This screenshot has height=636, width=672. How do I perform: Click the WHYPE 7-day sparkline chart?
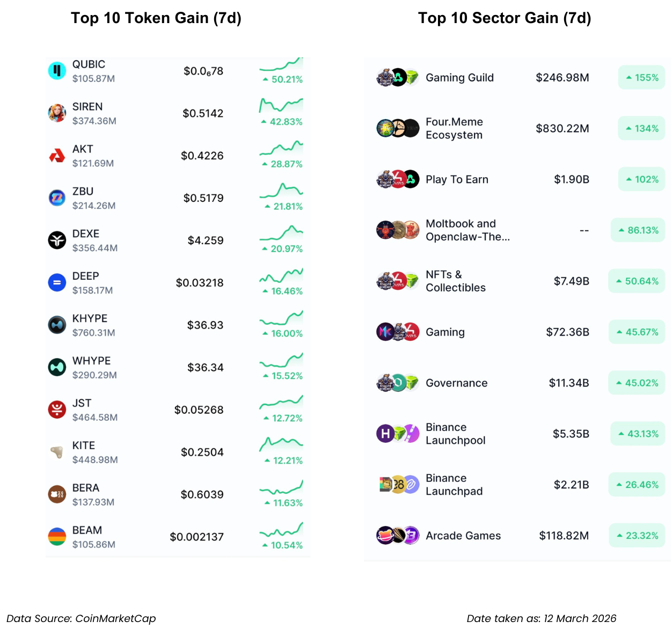point(281,360)
